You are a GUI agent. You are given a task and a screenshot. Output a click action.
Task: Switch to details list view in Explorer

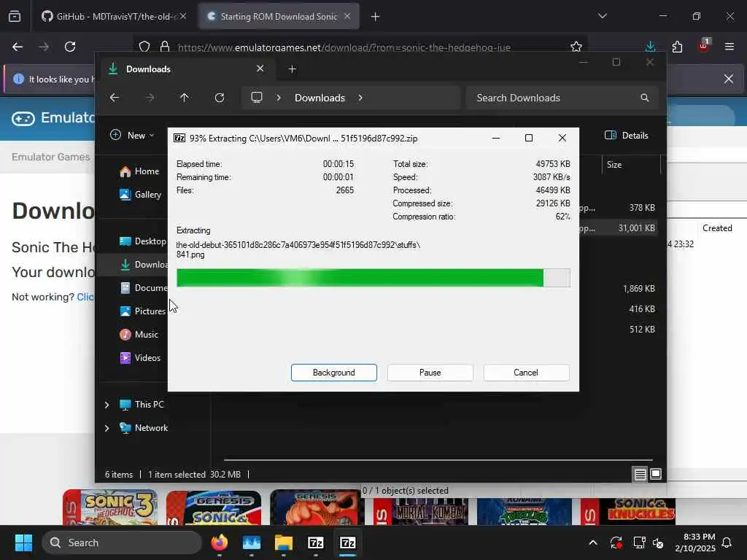[640, 474]
